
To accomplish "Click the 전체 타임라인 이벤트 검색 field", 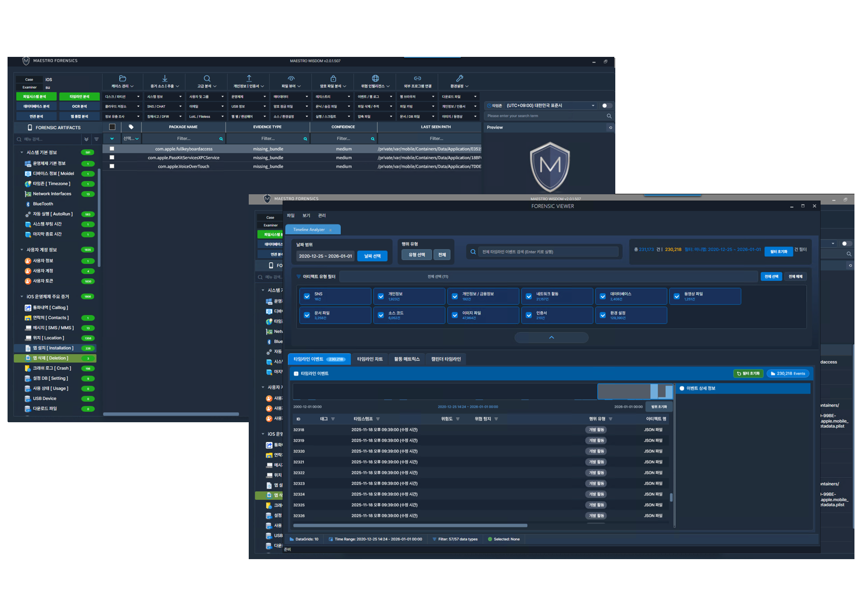I will click(548, 252).
